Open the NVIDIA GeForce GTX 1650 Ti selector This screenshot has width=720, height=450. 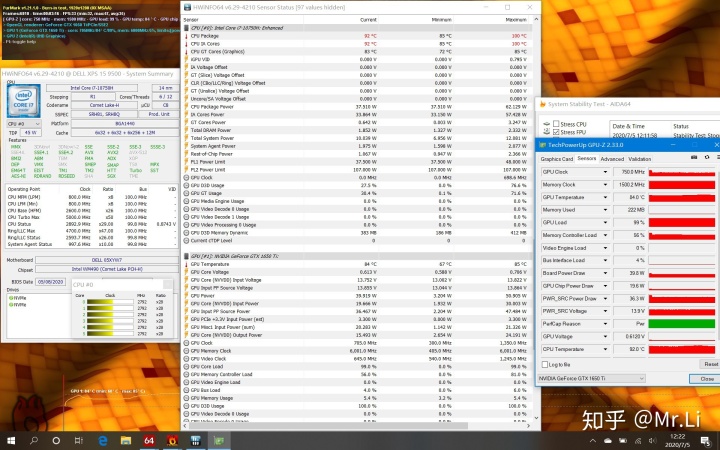point(591,378)
